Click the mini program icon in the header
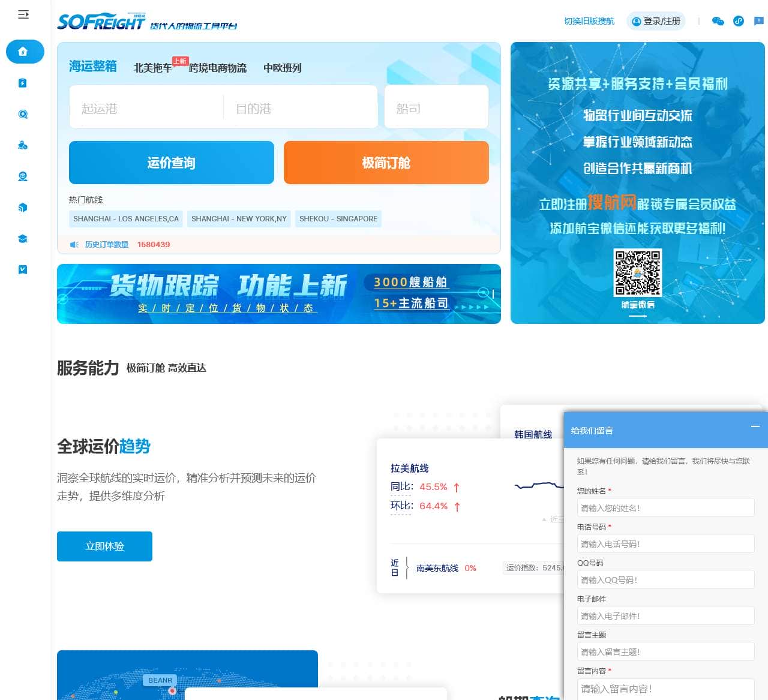Image resolution: width=768 pixels, height=700 pixels. click(x=739, y=21)
